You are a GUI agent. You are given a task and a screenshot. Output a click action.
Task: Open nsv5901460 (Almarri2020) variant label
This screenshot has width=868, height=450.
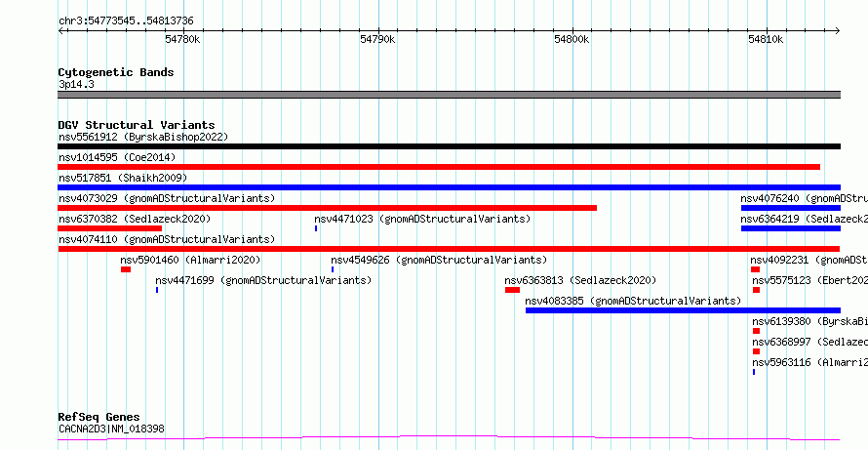point(190,260)
